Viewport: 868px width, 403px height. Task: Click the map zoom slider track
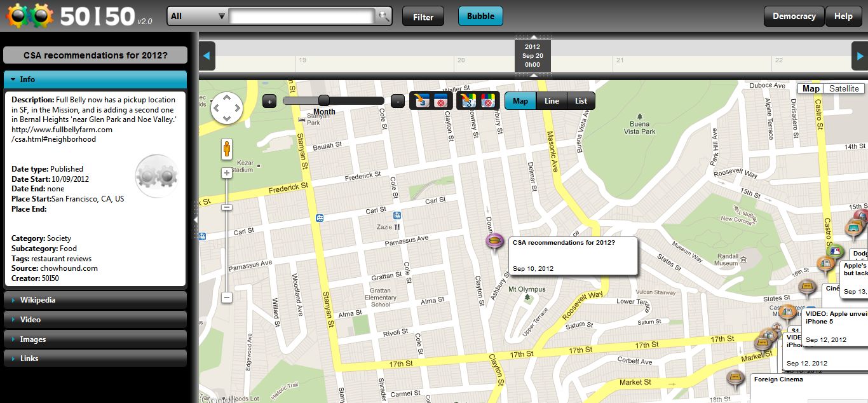(x=227, y=235)
